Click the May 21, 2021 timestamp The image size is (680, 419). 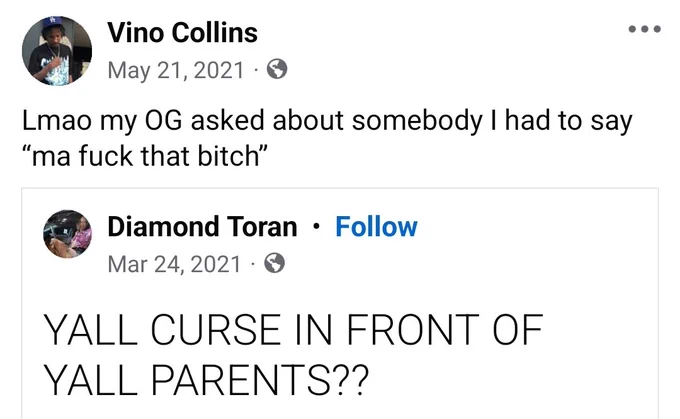[x=176, y=70]
